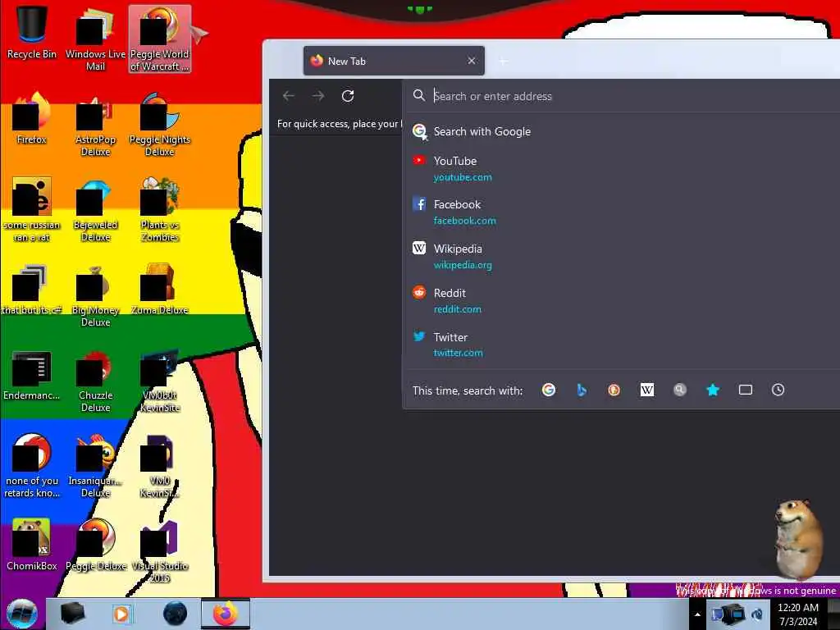Image resolution: width=840 pixels, height=630 pixels.
Task: Switch to the New Tab tab
Action: 394,61
